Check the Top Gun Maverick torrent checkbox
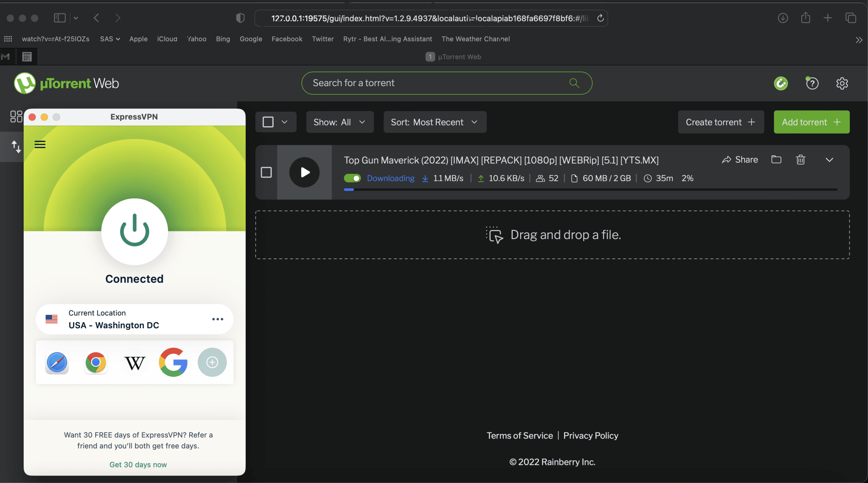 266,172
